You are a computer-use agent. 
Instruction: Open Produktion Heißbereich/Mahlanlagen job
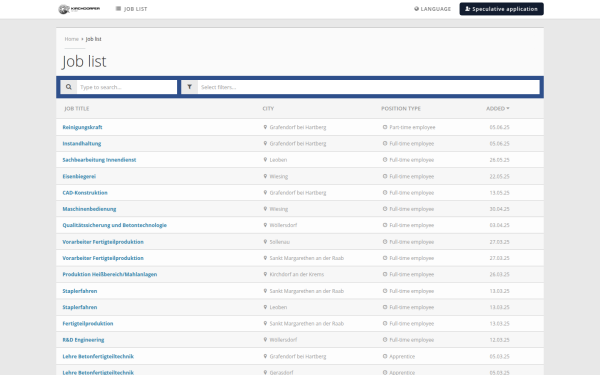tap(110, 274)
